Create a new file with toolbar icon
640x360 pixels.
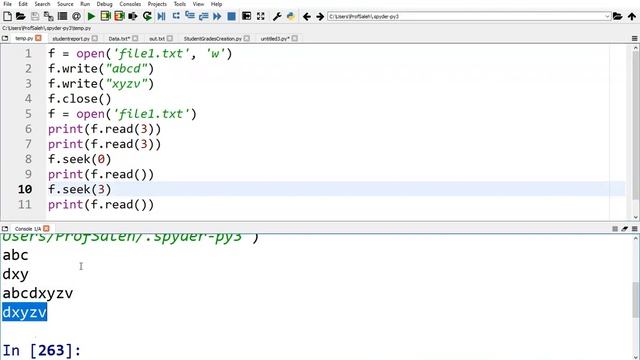coord(7,16)
